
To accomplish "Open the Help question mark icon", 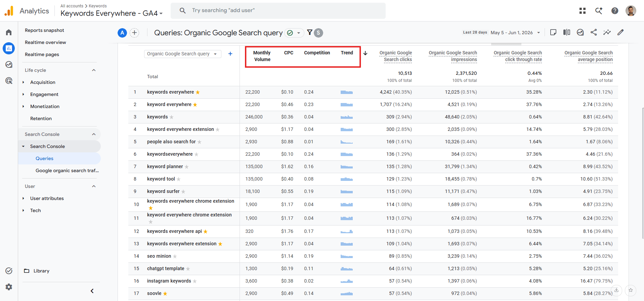I will coord(615,11).
